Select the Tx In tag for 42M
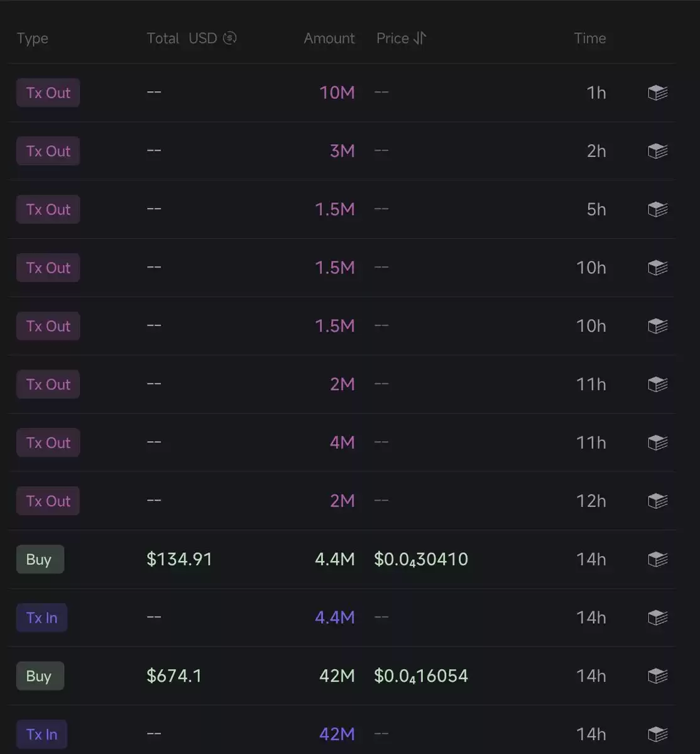Viewport: 700px width, 754px height. pos(41,734)
